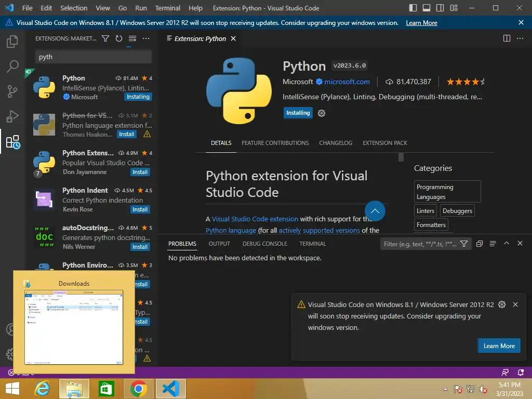Image resolution: width=532 pixels, height=399 pixels.
Task: Install Python Extension Pack by Don Jayamanne
Action: pyautogui.click(x=140, y=172)
